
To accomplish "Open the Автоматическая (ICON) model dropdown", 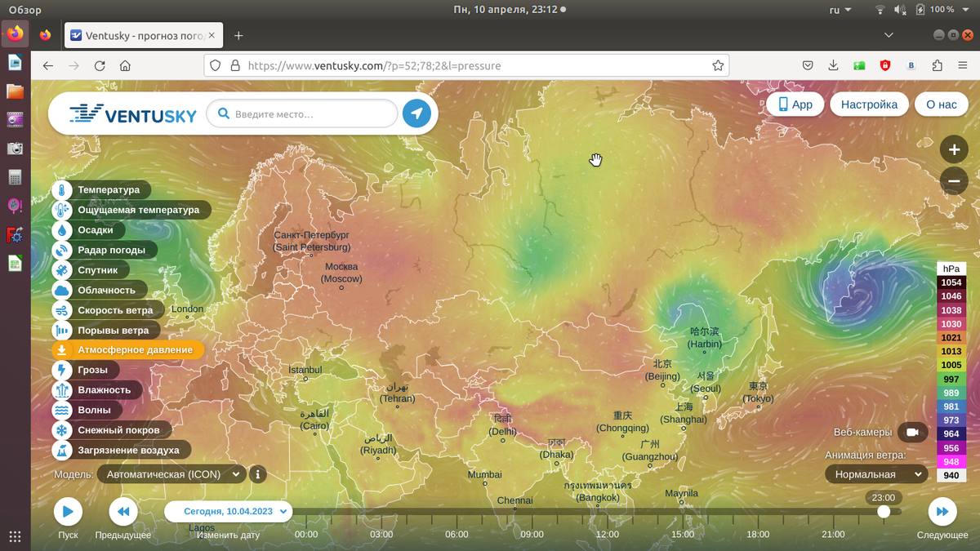I will click(171, 473).
